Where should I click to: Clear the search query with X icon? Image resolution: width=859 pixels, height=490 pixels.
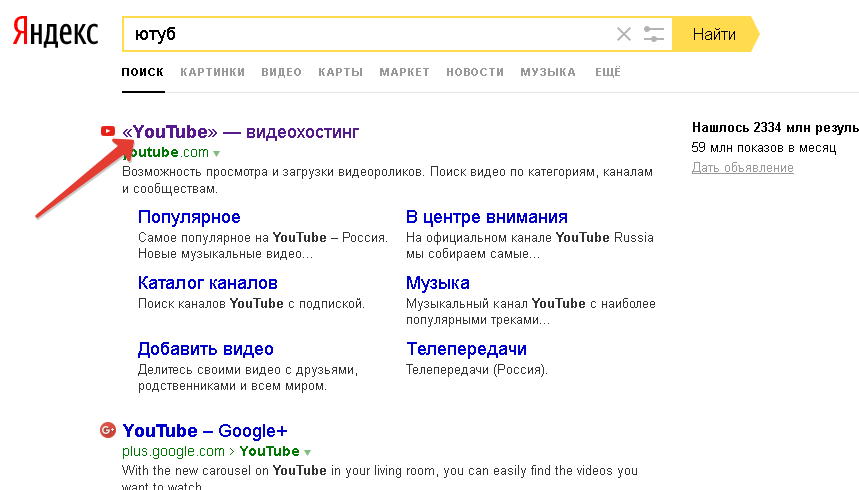(624, 34)
